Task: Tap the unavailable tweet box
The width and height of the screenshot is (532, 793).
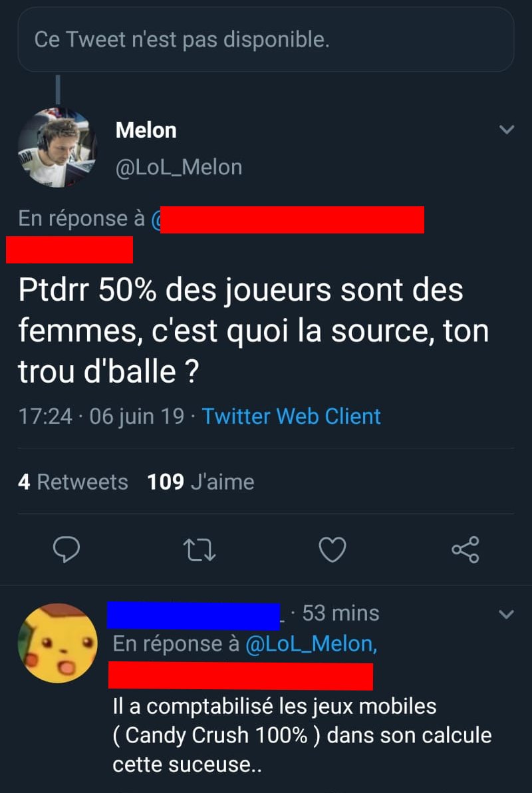Action: [266, 39]
